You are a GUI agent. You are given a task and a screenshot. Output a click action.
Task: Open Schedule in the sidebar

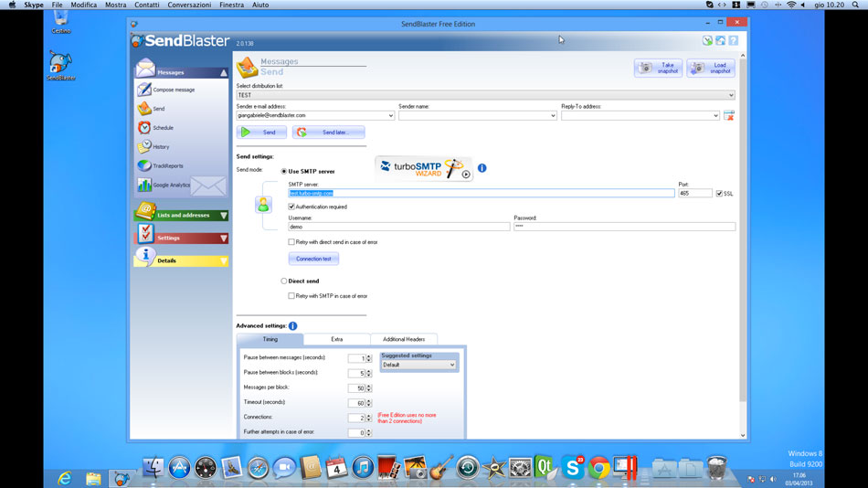(156, 127)
